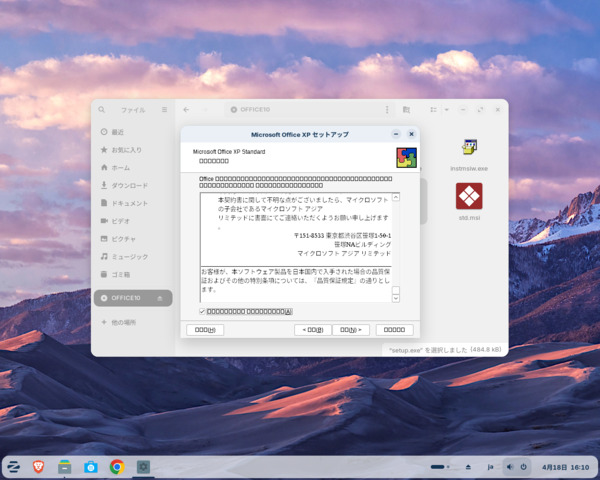The height and width of the screenshot is (480, 600).
Task: Click the std.msi file name label
Action: pos(469,218)
